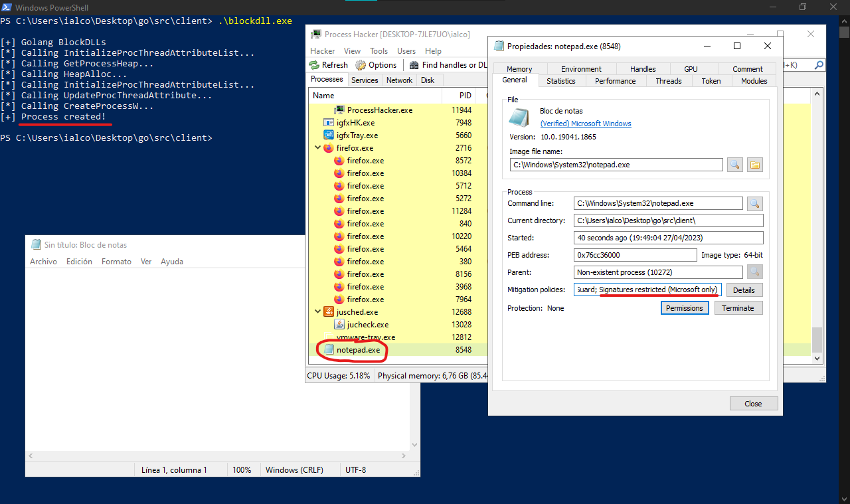The image size is (850, 504).
Task: Switch to Disk tab in Process Hacker
Action: tap(428, 80)
